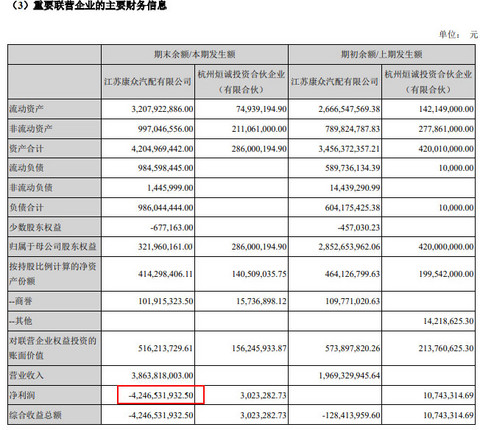Click the value 789,824,787.83

(353, 129)
